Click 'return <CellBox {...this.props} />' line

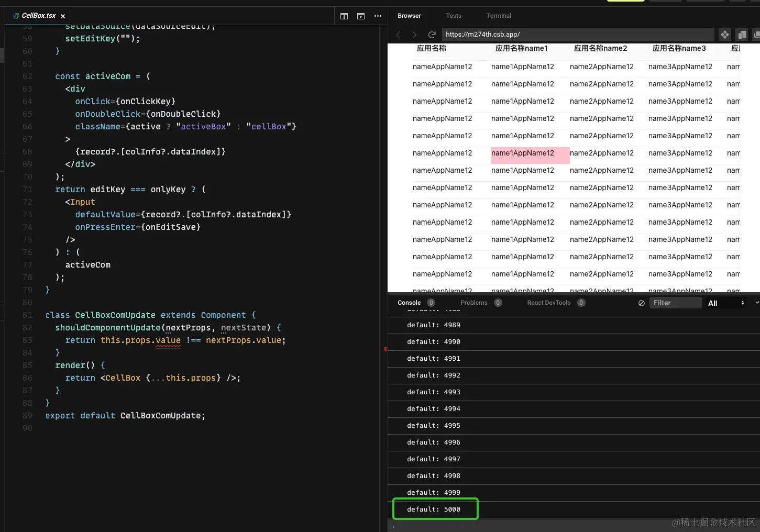[x=153, y=378]
